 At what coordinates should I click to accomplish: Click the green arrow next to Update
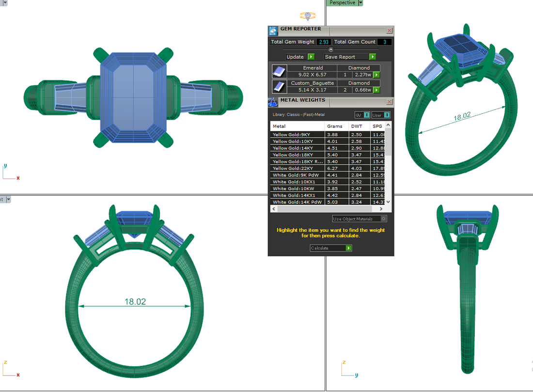pyautogui.click(x=311, y=57)
